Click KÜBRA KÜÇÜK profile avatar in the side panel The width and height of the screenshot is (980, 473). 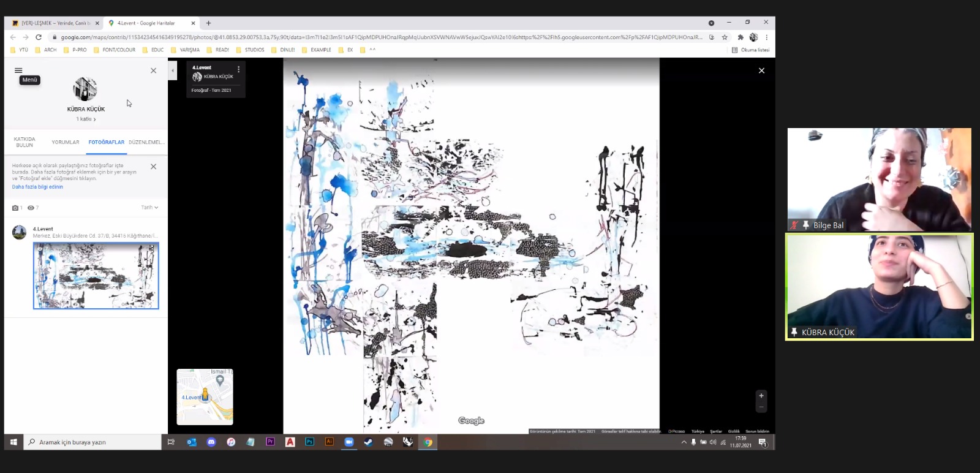(x=85, y=89)
